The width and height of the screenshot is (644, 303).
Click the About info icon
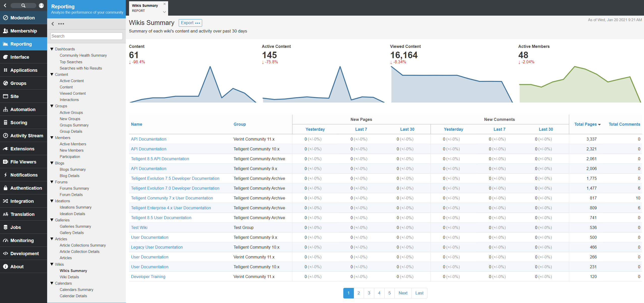[x=5, y=266]
